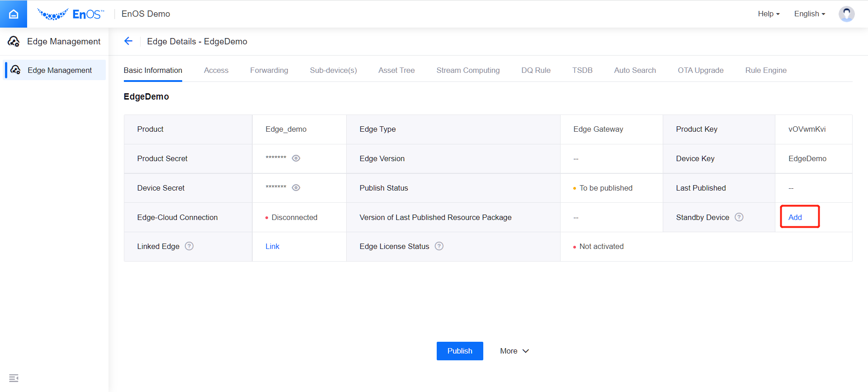
Task: Click the home icon in top-left corner
Action: pos(14,14)
